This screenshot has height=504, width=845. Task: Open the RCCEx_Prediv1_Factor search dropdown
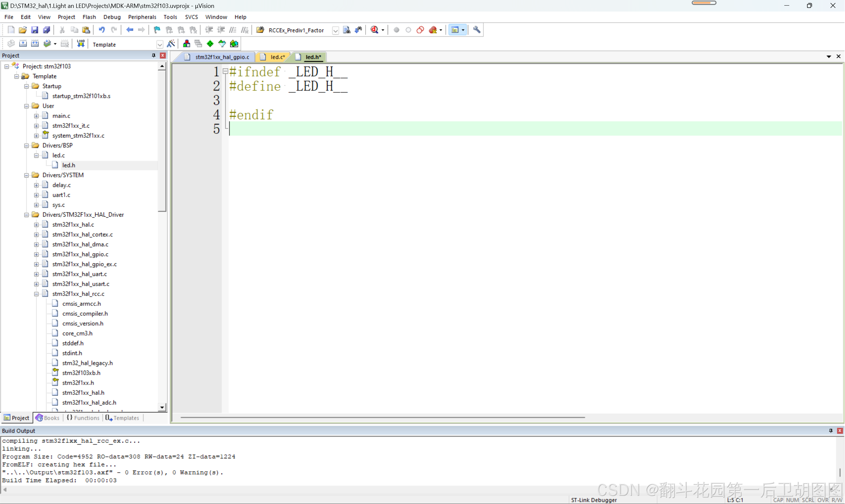point(335,30)
